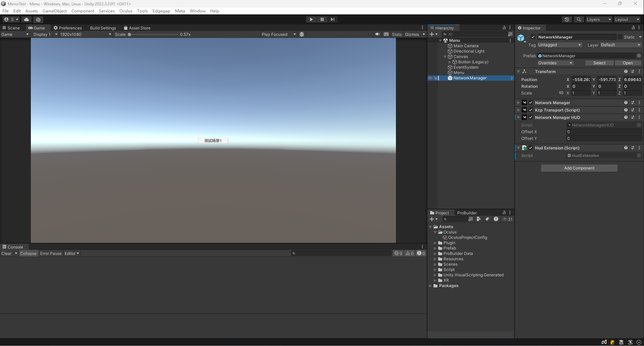This screenshot has width=644, height=346.
Task: Click the Add Component button
Action: 579,168
